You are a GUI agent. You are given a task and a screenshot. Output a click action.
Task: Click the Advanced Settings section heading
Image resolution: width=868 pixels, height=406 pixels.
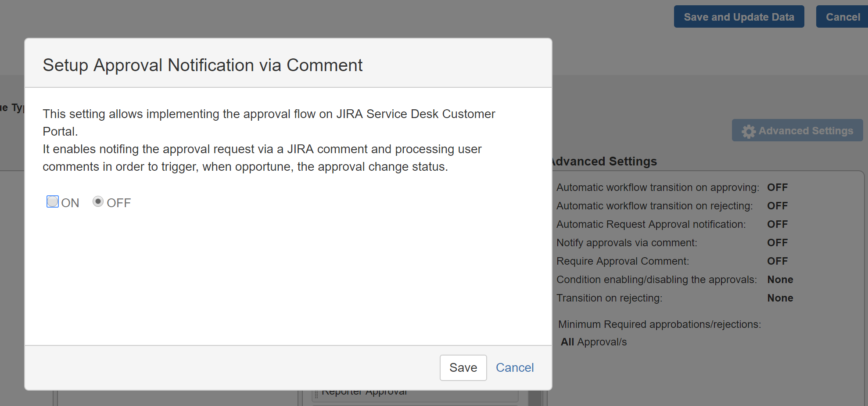(605, 162)
